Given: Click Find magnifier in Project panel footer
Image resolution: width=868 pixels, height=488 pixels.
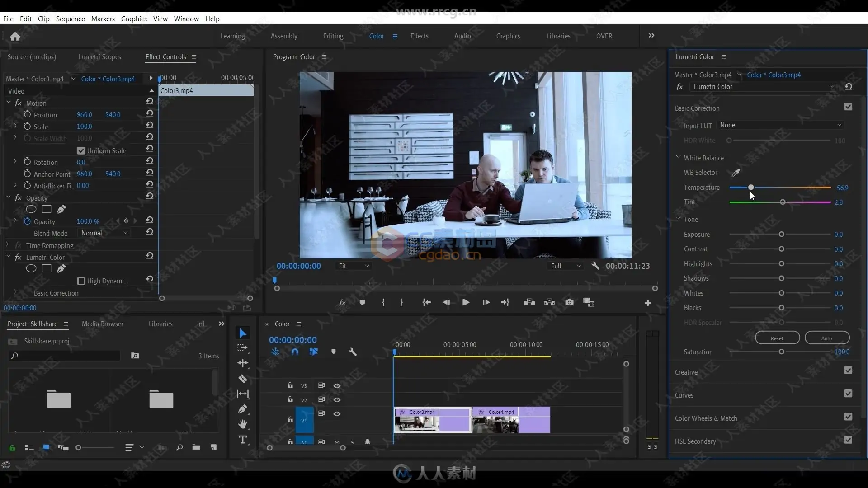Looking at the screenshot, I should click(179, 447).
